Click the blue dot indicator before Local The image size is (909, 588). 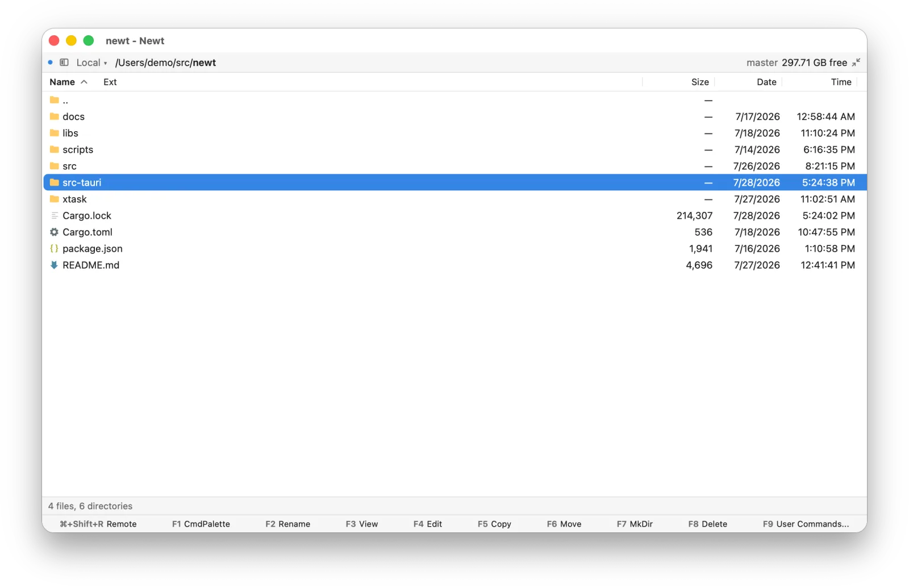[x=51, y=62]
